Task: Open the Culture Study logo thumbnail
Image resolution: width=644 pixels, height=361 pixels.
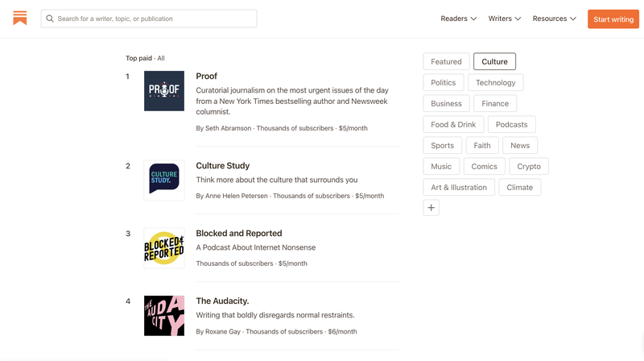Action: pyautogui.click(x=164, y=180)
